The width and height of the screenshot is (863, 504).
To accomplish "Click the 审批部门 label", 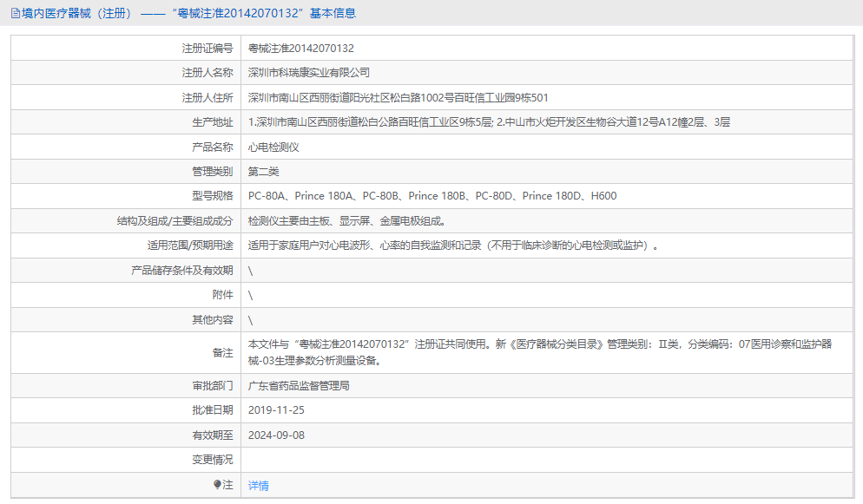I will point(213,386).
